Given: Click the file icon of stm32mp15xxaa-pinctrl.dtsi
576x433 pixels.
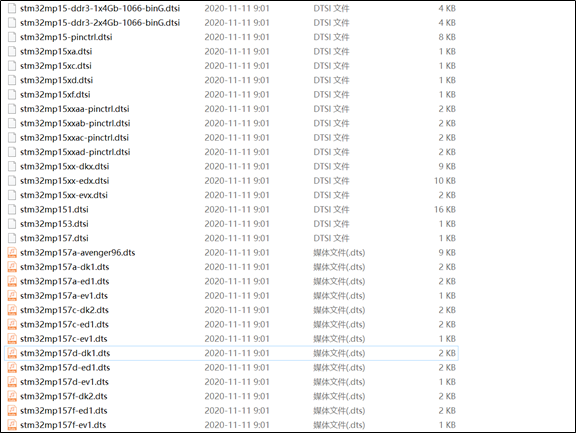Looking at the screenshot, I should tap(12, 109).
